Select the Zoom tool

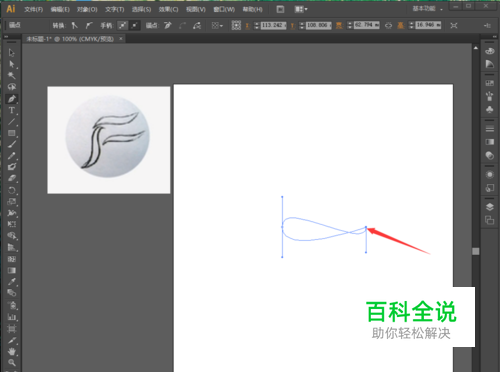[x=12, y=362]
